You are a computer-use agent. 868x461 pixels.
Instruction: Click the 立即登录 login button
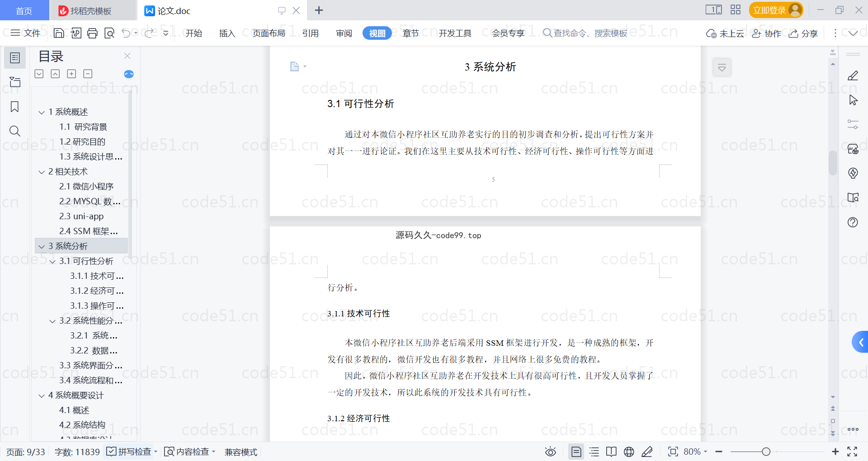click(x=776, y=10)
